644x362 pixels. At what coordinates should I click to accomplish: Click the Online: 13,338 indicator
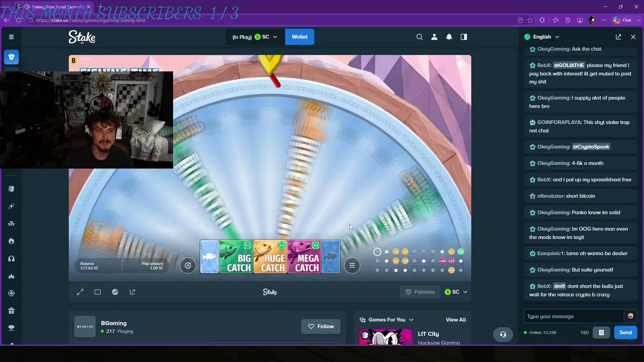[540, 332]
